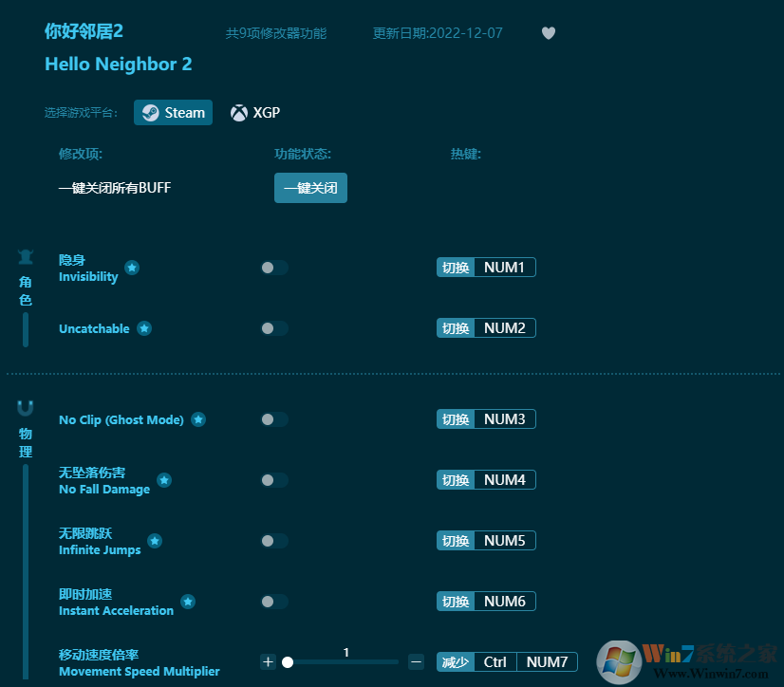
Task: Click the character category icon above 角色
Action: coord(26,256)
